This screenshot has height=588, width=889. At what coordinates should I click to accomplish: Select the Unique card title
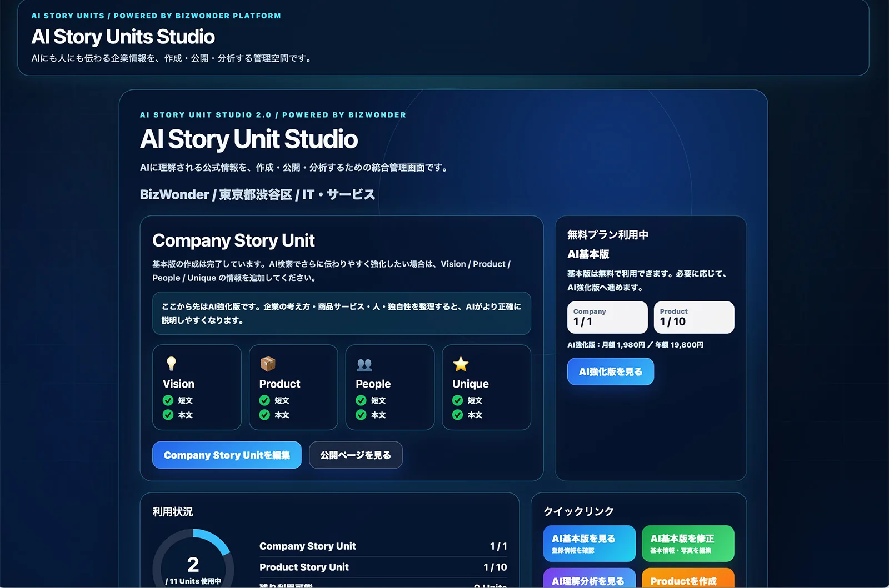point(471,384)
